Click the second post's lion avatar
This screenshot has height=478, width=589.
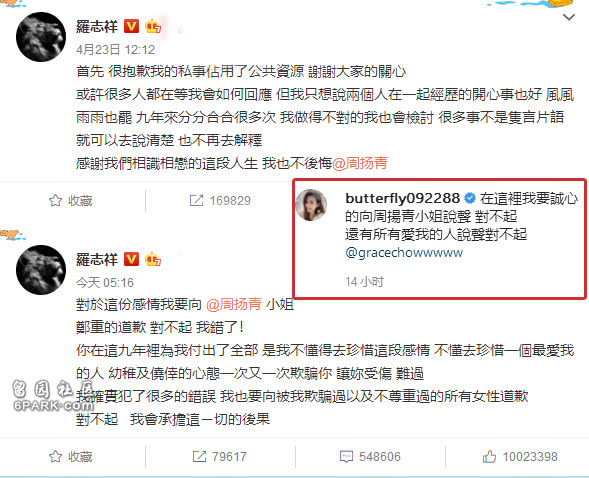pyautogui.click(x=41, y=270)
